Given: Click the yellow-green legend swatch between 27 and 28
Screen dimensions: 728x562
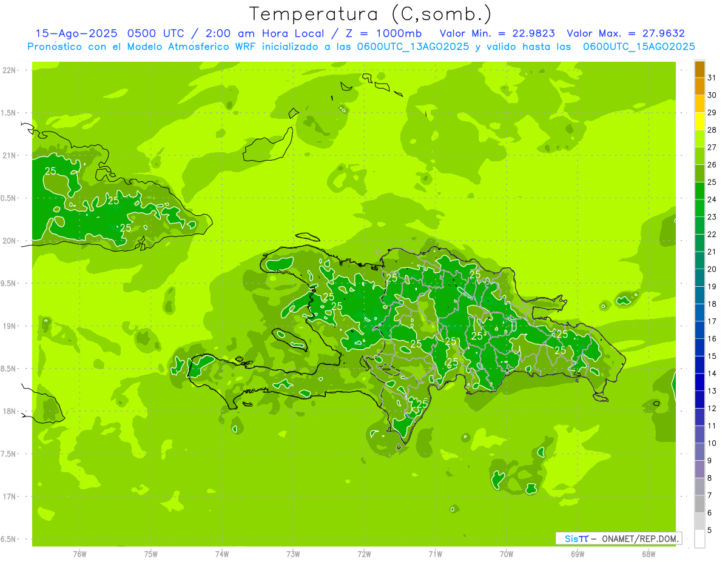Looking at the screenshot, I should click(x=699, y=138).
